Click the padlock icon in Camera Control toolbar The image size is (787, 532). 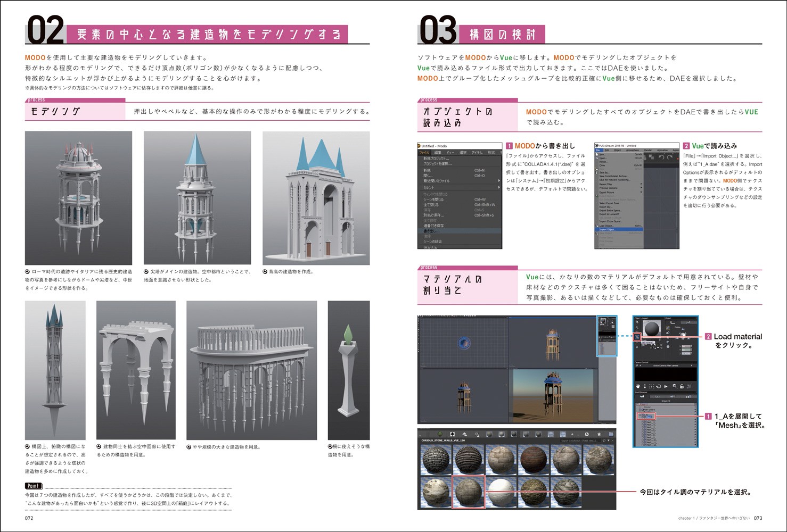pos(682,386)
